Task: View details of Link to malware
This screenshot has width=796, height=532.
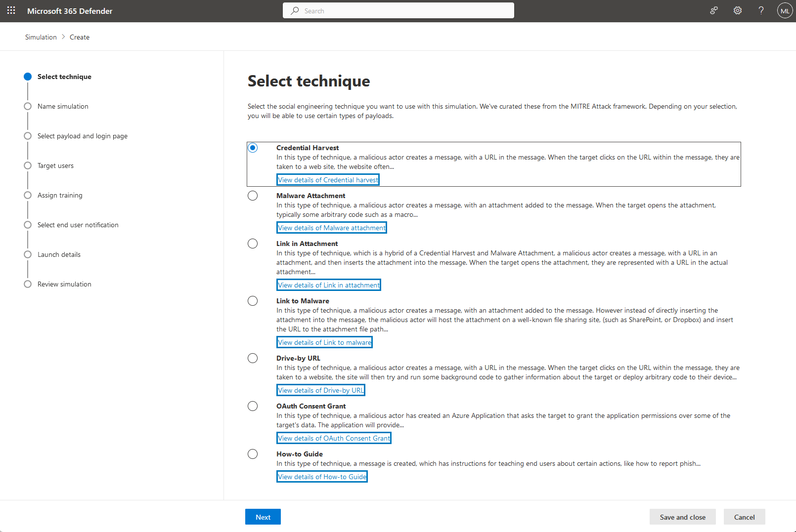Action: coord(324,342)
